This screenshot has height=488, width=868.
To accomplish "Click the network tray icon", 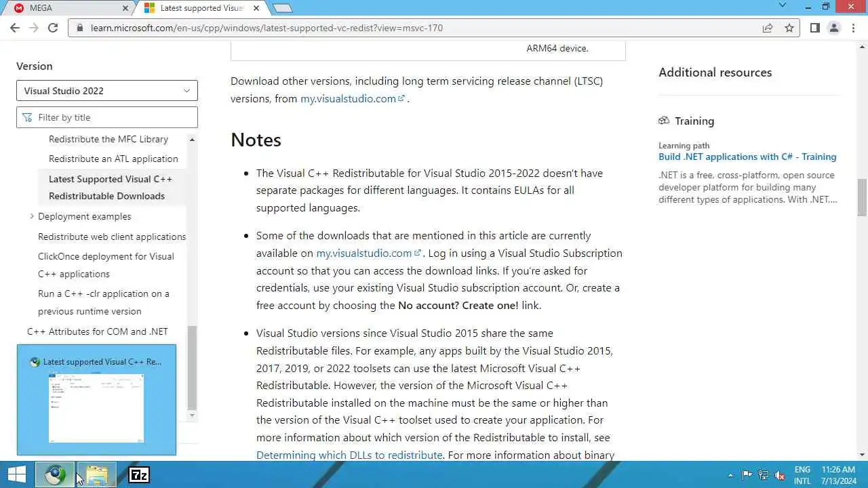I will 764,475.
